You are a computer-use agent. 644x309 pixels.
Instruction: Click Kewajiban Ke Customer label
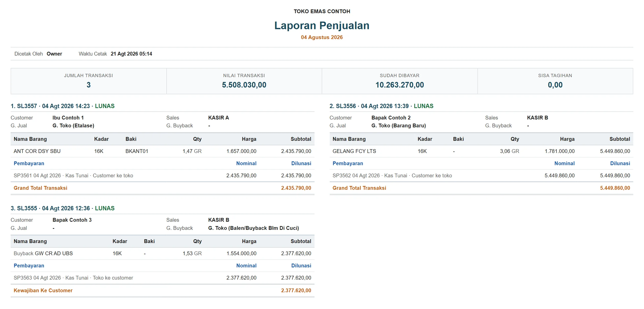tap(43, 290)
